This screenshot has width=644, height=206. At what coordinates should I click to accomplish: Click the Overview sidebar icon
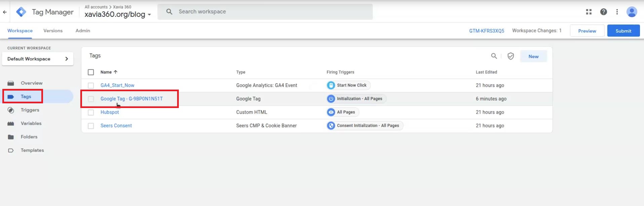pos(11,83)
